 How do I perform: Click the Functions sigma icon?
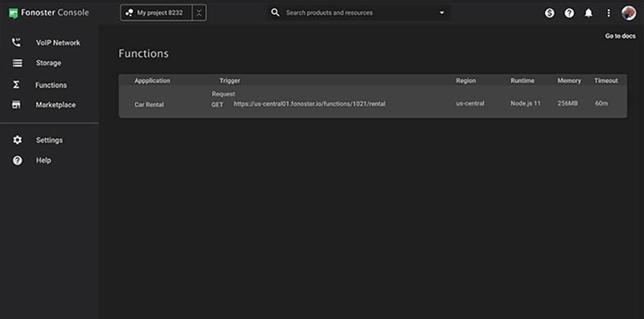pyautogui.click(x=17, y=85)
